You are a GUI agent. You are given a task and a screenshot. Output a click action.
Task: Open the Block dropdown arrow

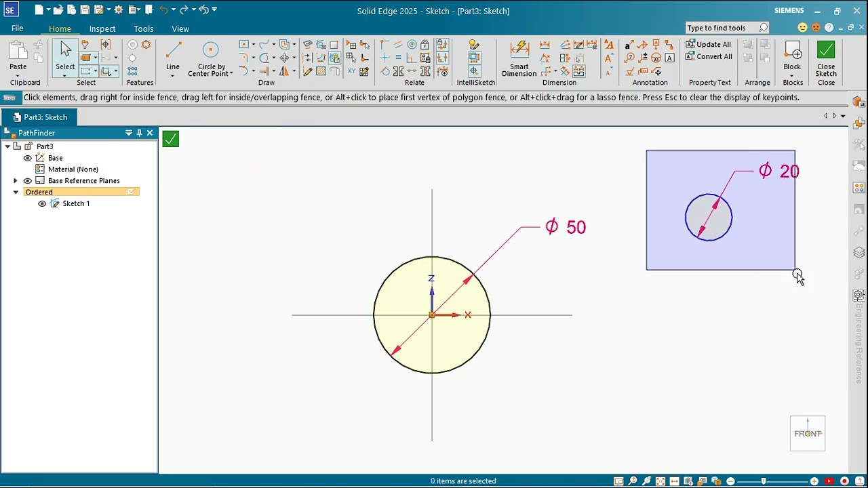pos(792,75)
